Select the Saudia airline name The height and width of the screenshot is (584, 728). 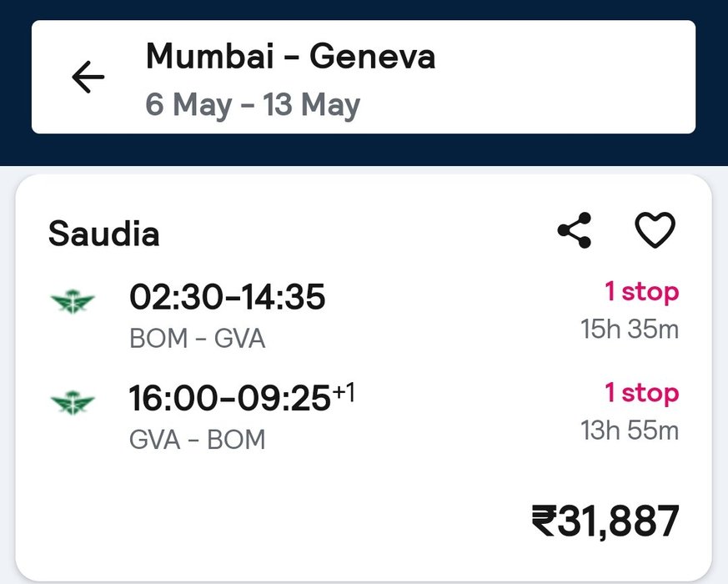coord(103,234)
